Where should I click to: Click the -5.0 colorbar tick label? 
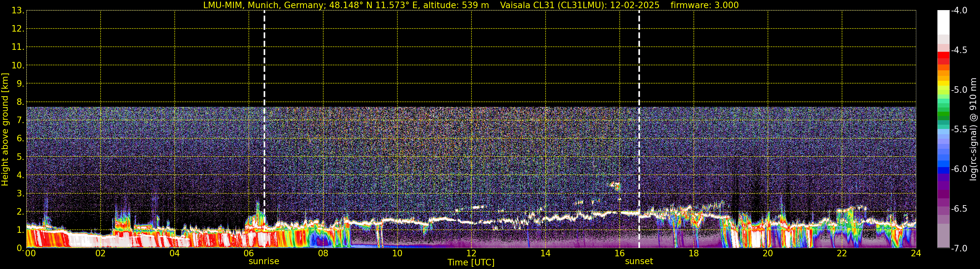pos(959,90)
